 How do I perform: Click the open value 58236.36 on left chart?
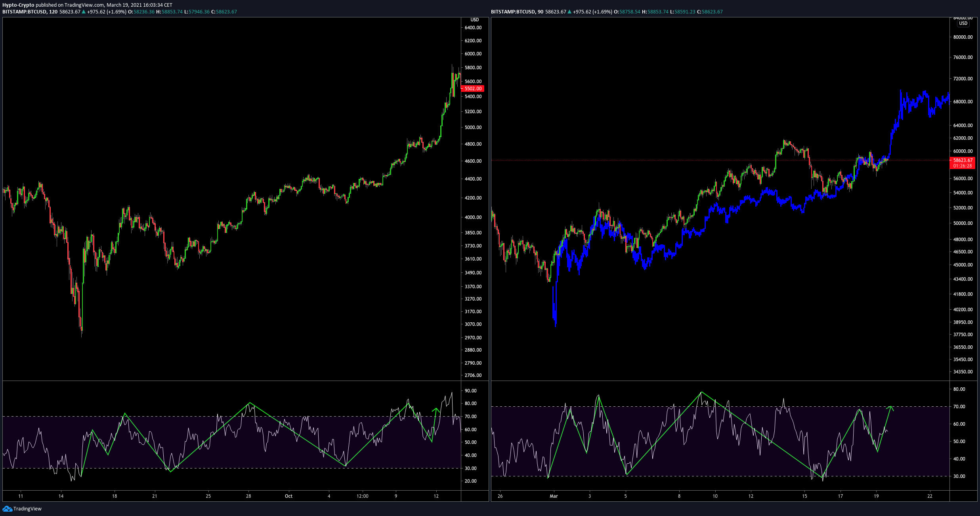point(144,12)
